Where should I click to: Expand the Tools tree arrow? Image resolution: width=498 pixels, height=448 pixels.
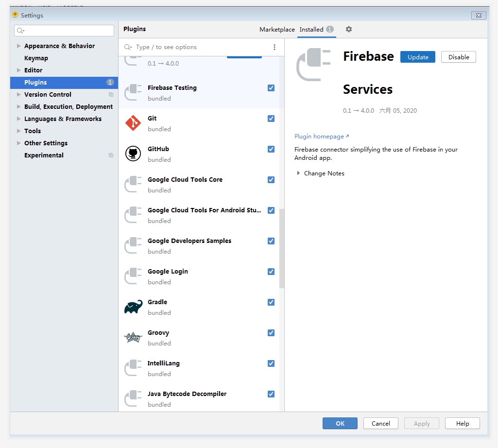click(x=19, y=131)
